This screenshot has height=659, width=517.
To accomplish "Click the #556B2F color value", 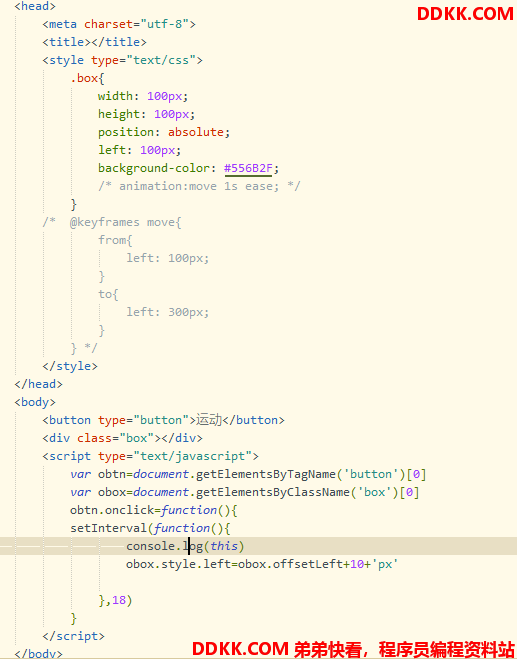I will pyautogui.click(x=248, y=168).
